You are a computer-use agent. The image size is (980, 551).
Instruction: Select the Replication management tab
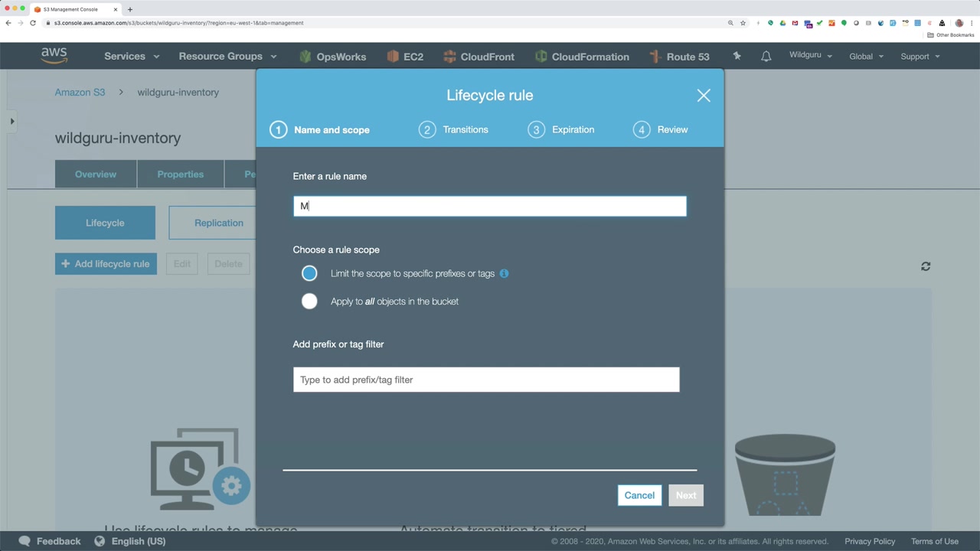213,223
